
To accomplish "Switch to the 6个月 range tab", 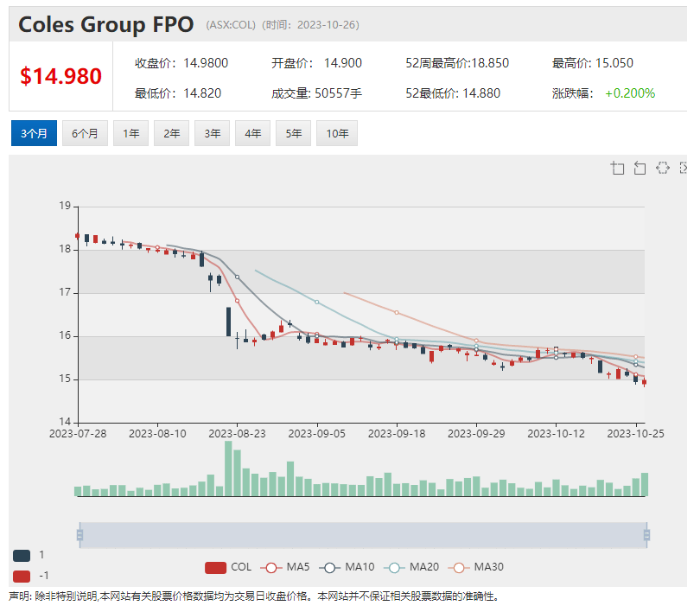I will (x=85, y=133).
